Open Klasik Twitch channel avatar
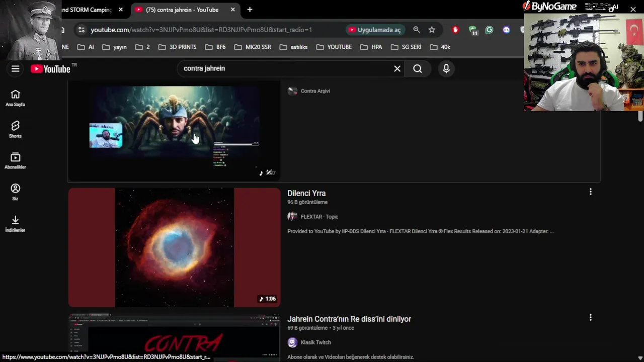This screenshot has width=644, height=362. click(x=292, y=342)
